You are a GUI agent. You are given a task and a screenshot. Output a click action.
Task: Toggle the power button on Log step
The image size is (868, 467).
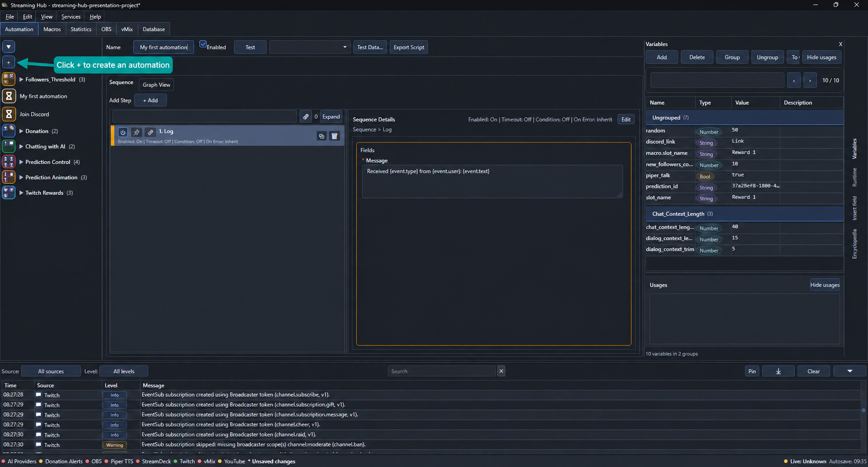[123, 132]
